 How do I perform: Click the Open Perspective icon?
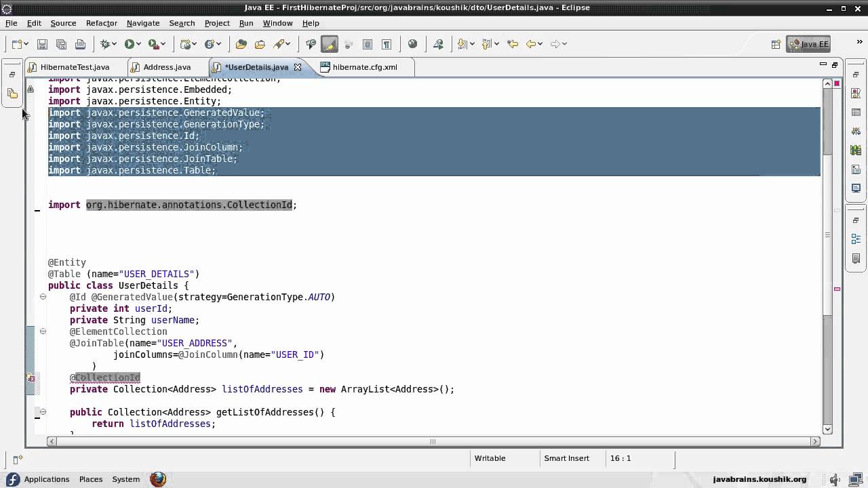point(776,44)
